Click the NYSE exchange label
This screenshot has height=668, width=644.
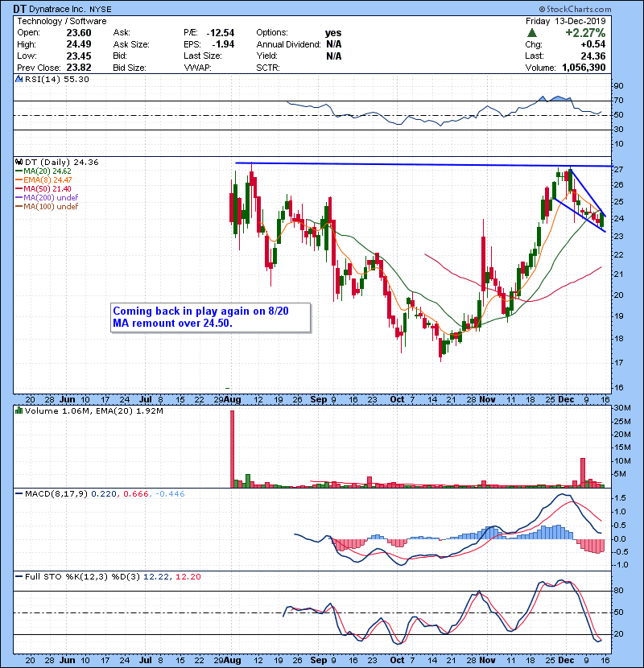point(100,10)
